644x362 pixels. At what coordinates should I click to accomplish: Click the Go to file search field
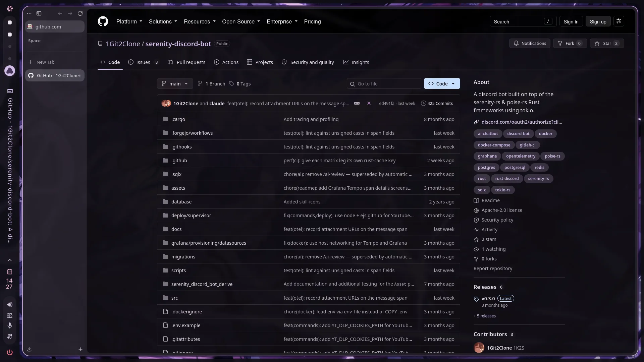click(x=384, y=83)
